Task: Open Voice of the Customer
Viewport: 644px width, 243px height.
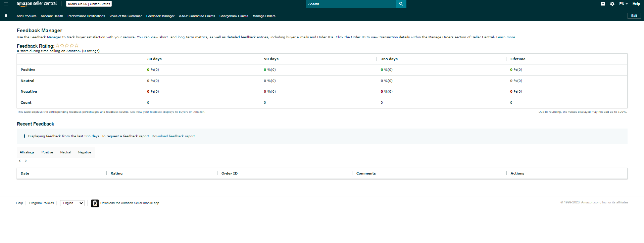Action: click(x=126, y=16)
